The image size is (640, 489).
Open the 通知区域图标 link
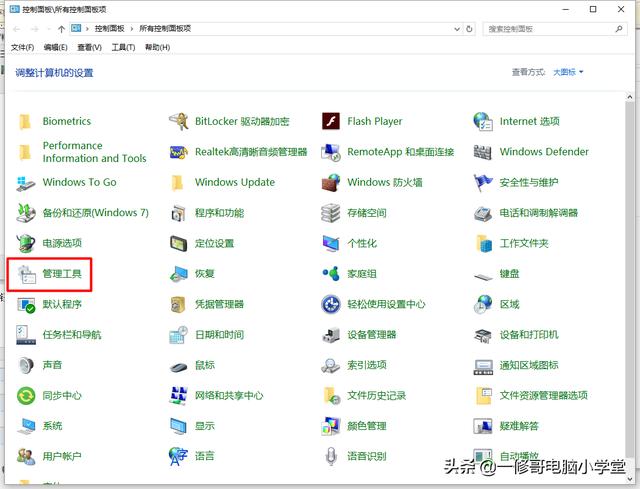click(x=529, y=365)
